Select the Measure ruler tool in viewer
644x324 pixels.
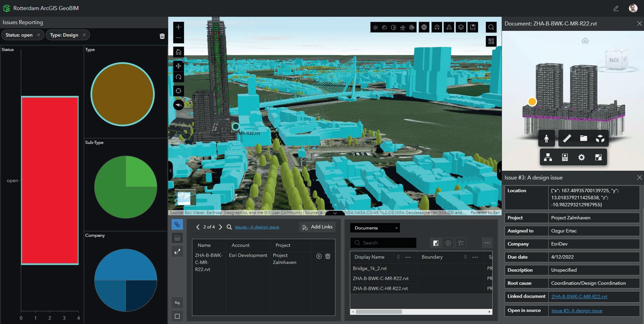[567, 138]
